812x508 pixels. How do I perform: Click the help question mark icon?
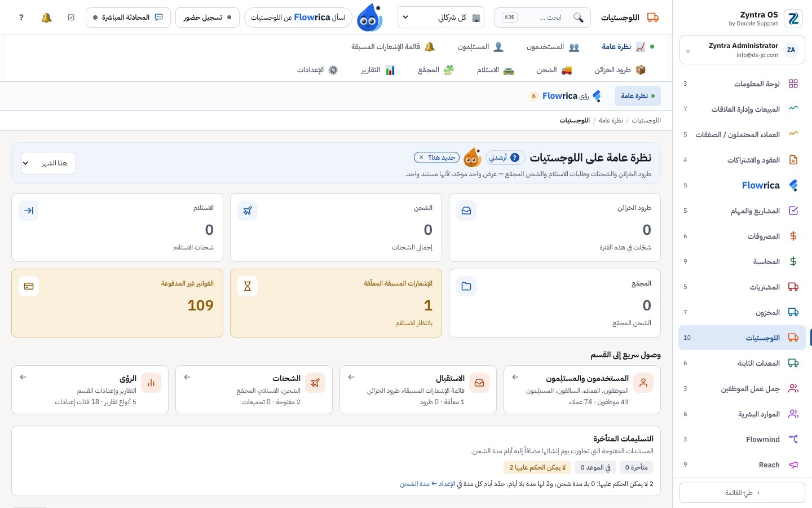coord(21,17)
